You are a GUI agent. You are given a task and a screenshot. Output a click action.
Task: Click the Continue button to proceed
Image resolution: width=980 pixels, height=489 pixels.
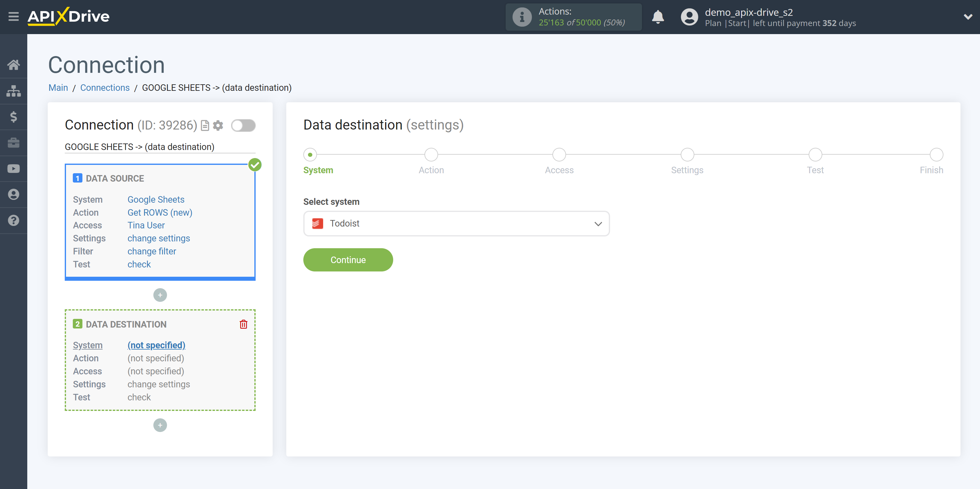point(348,259)
